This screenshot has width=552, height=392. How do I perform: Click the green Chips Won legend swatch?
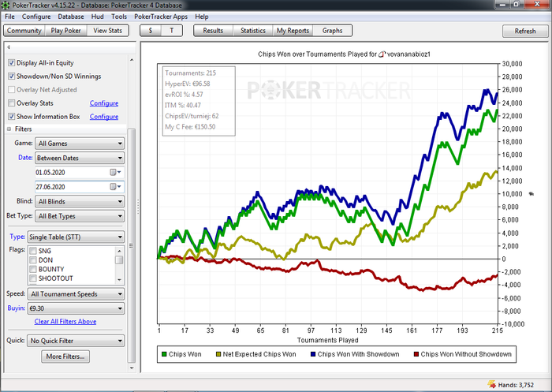point(164,354)
